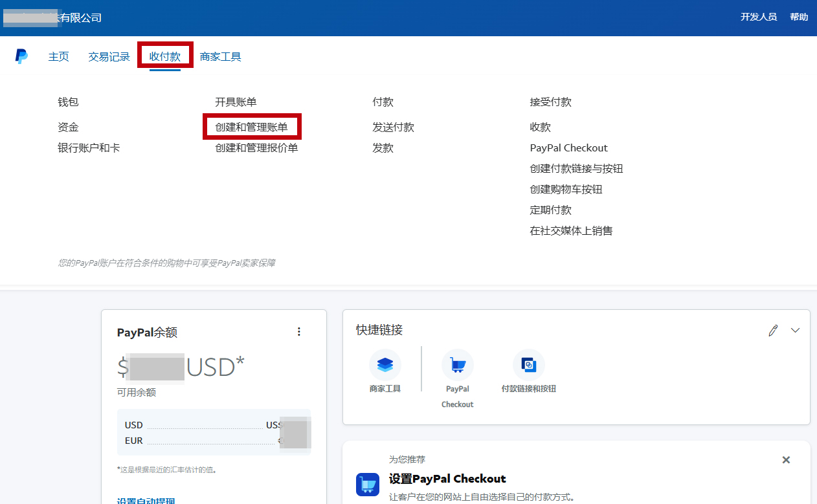Click the 设置PayPal Checkout cart icon

pyautogui.click(x=368, y=484)
